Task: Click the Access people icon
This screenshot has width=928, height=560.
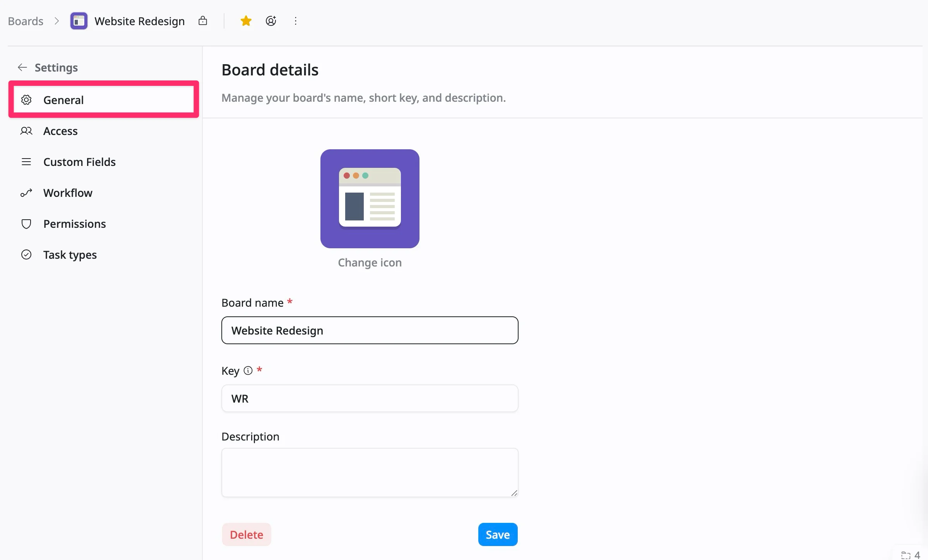Action: tap(26, 131)
